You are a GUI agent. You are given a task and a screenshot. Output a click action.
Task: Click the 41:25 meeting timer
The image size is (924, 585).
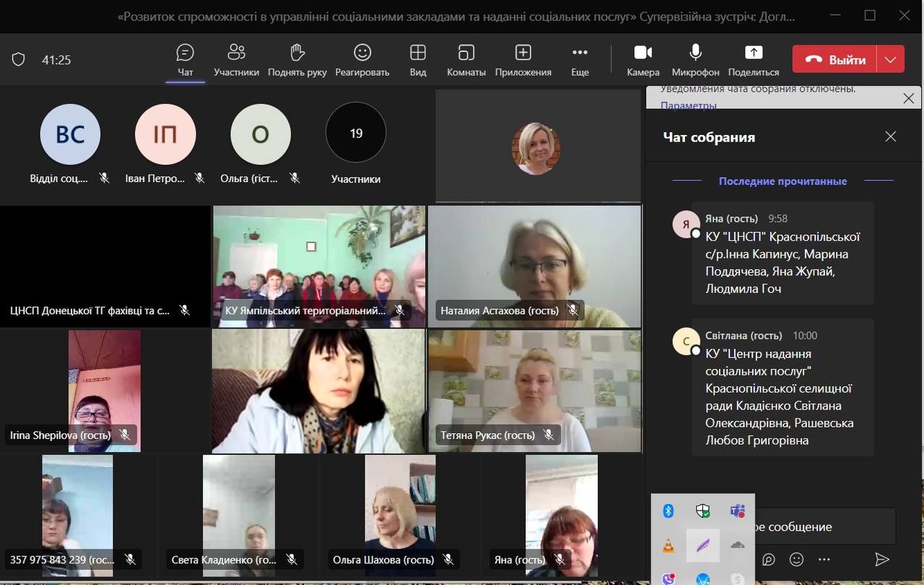[56, 60]
